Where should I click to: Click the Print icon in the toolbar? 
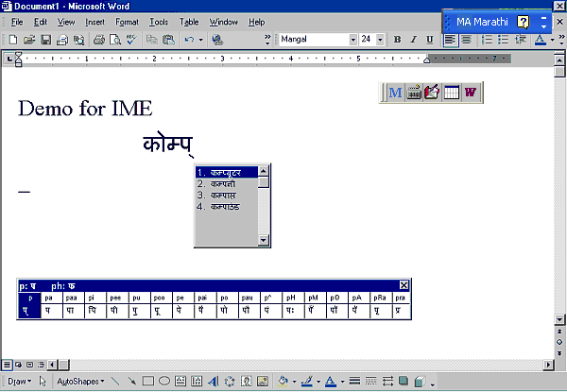tap(98, 40)
